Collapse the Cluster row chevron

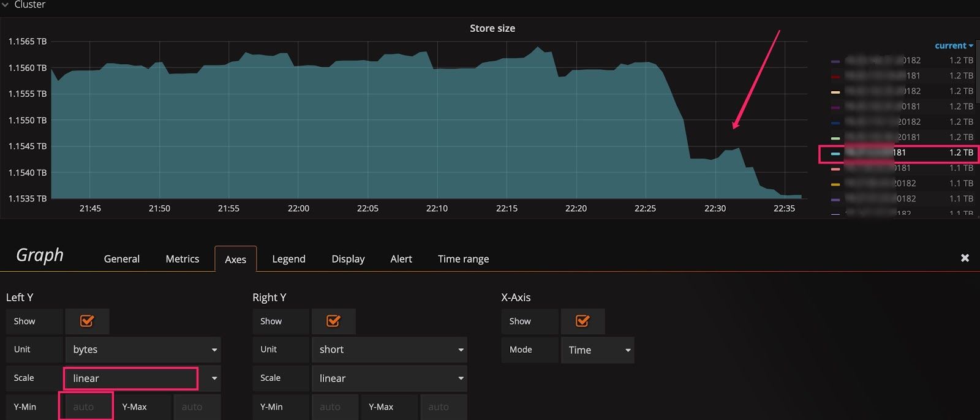pyautogui.click(x=6, y=5)
